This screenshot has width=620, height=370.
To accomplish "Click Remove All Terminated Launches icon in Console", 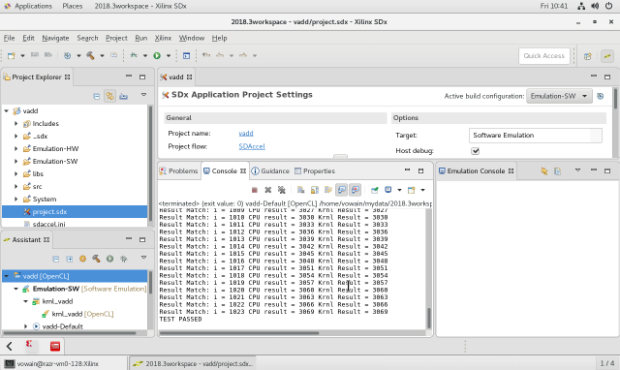I will 282,190.
